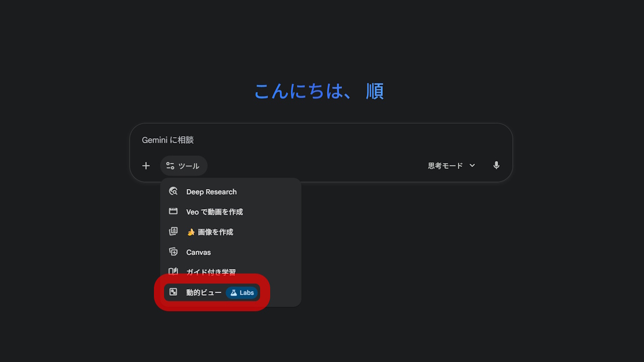The width and height of the screenshot is (644, 362).
Task: Click the banana emoji next to 画像を作成
Action: coord(191,232)
